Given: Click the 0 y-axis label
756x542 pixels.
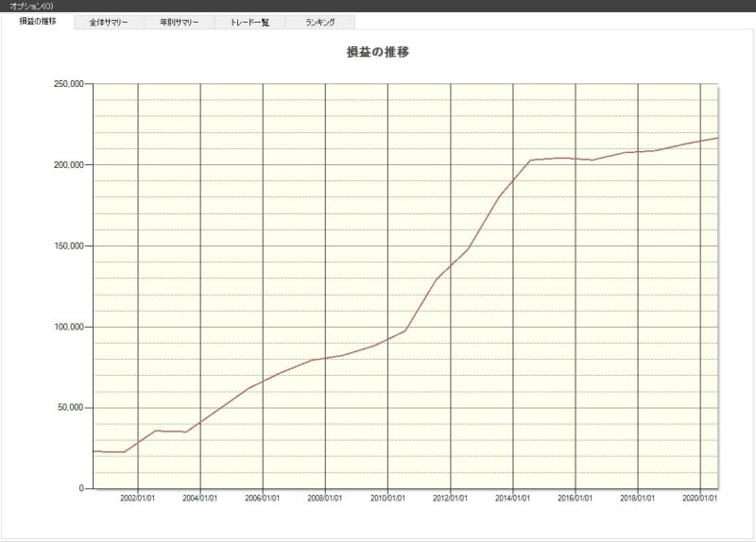Looking at the screenshot, I should click(81, 488).
